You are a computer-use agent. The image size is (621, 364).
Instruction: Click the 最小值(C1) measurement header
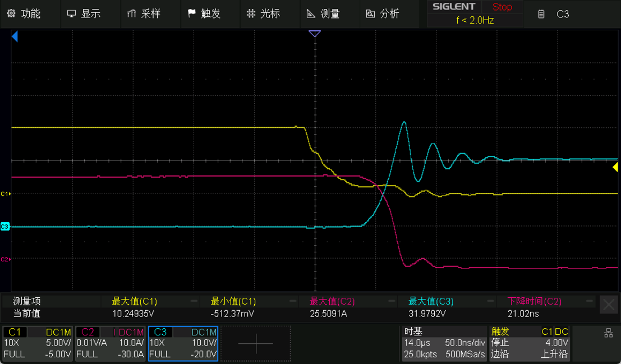coord(233,301)
